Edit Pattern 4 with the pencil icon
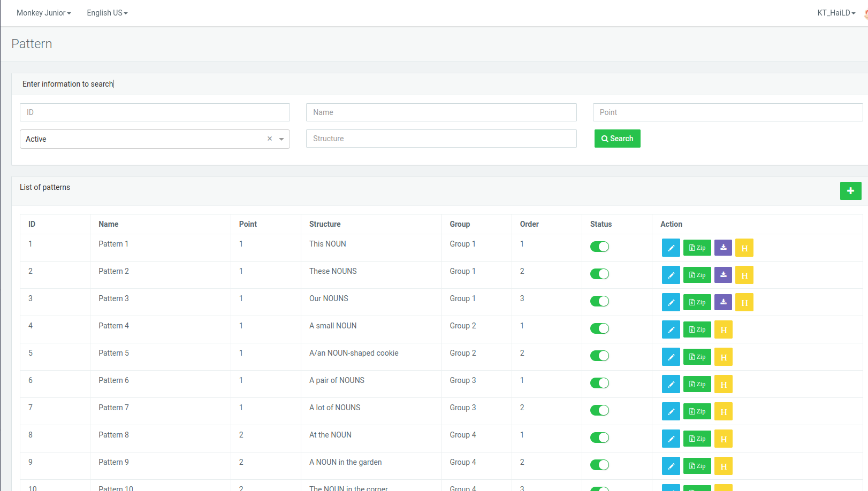 671,329
